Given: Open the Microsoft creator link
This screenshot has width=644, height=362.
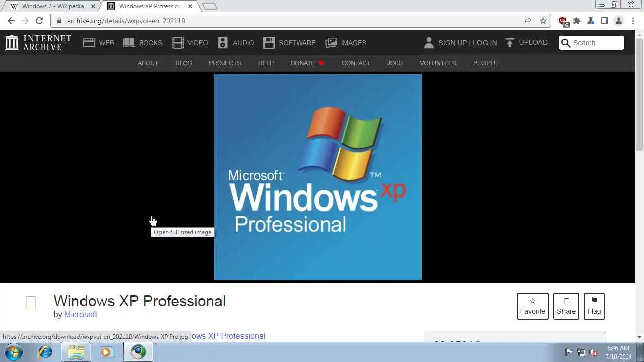Looking at the screenshot, I should pos(80,314).
